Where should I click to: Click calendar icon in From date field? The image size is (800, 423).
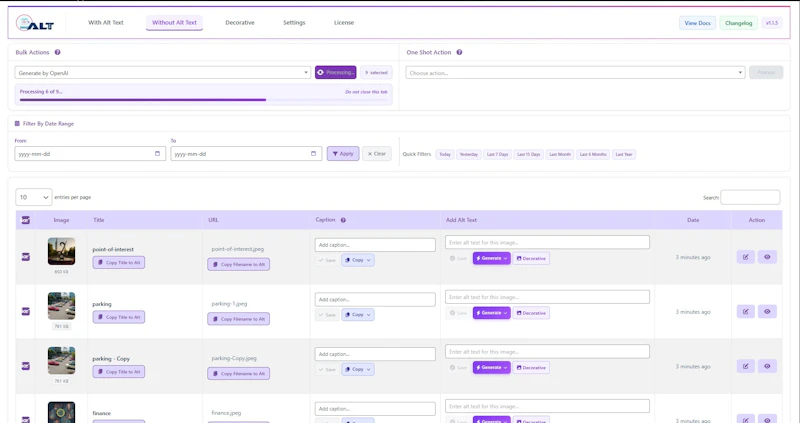157,154
